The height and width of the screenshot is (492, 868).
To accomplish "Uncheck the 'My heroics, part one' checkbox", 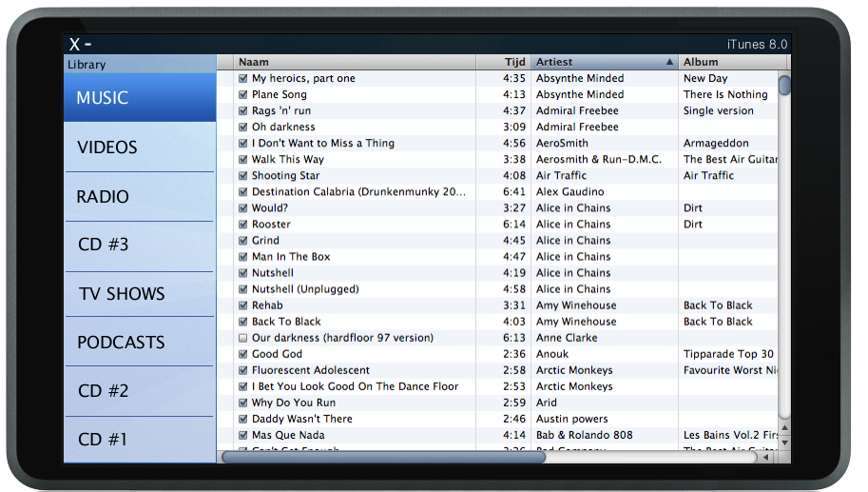I will [243, 78].
